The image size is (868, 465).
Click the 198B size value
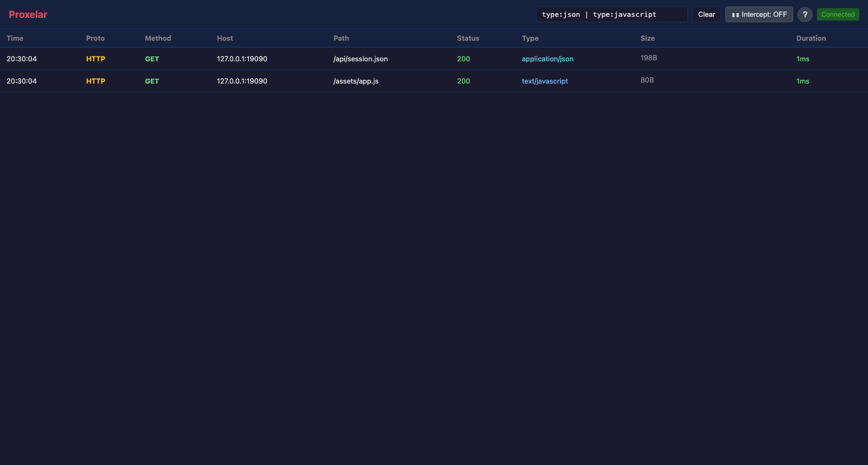coord(649,58)
